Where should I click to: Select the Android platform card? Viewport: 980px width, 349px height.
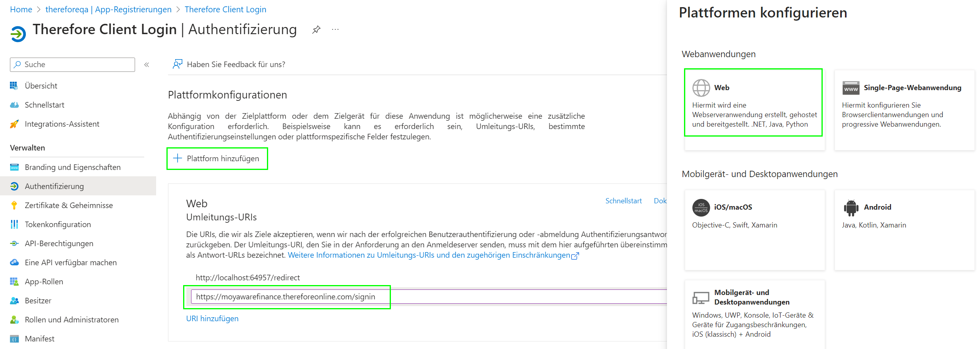click(905, 230)
